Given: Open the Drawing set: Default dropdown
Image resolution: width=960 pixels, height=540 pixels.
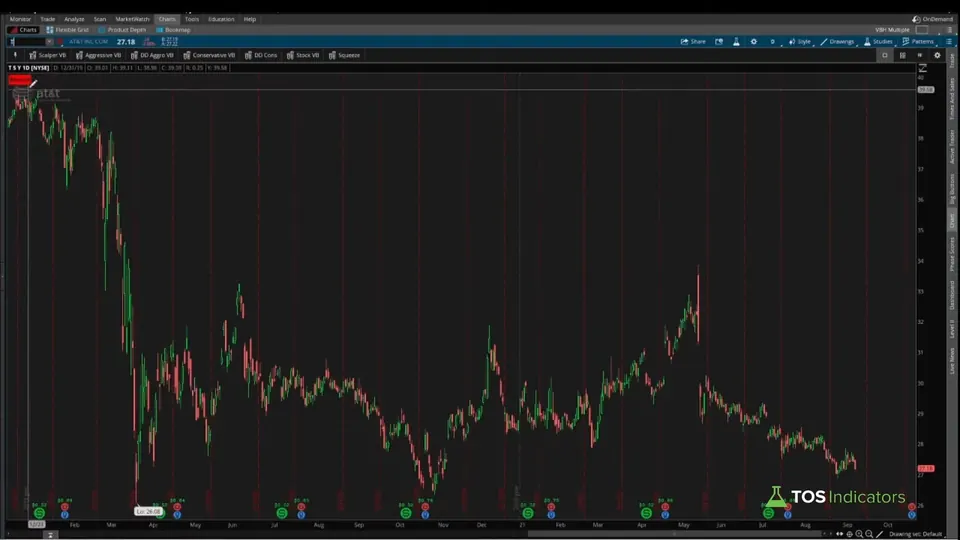Looking at the screenshot, I should point(917,534).
